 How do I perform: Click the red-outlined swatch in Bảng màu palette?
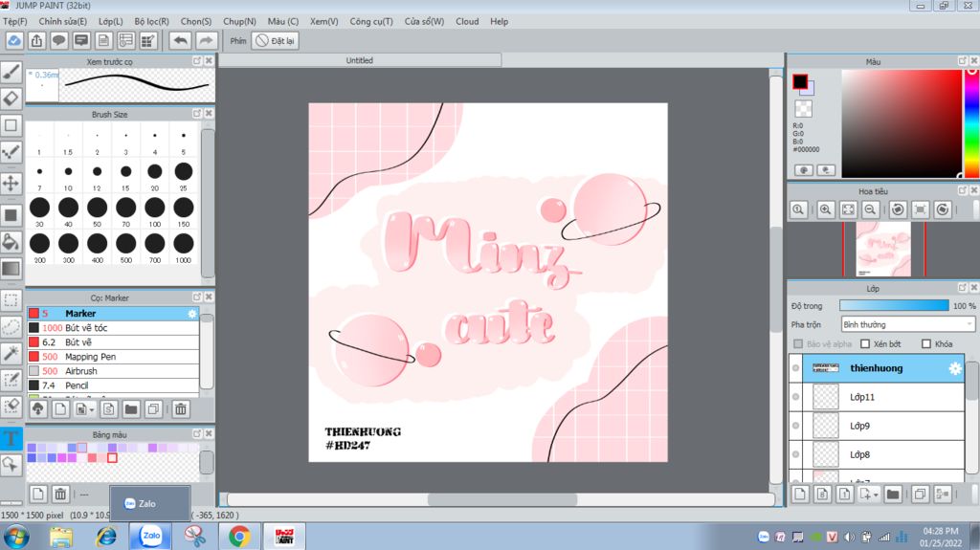pos(113,457)
